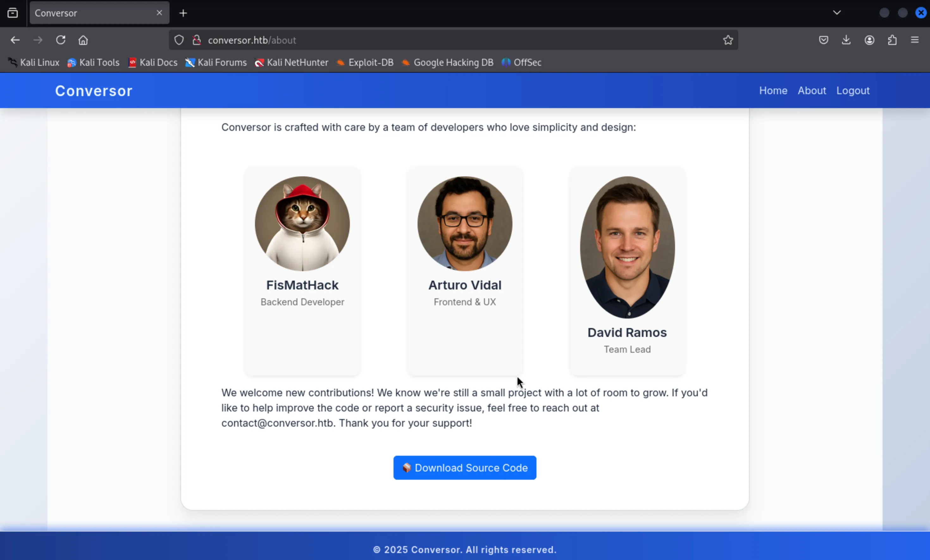Open the Extensions puzzle icon
The width and height of the screenshot is (930, 560).
(x=892, y=40)
